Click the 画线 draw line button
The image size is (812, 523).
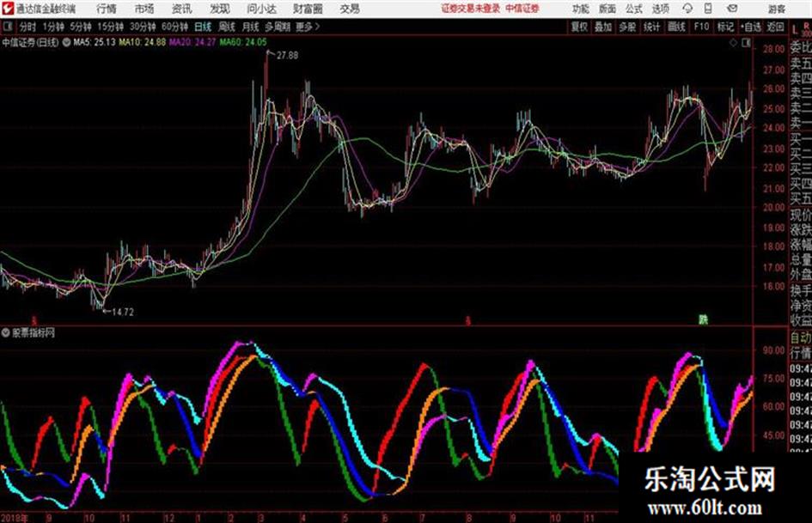point(676,27)
